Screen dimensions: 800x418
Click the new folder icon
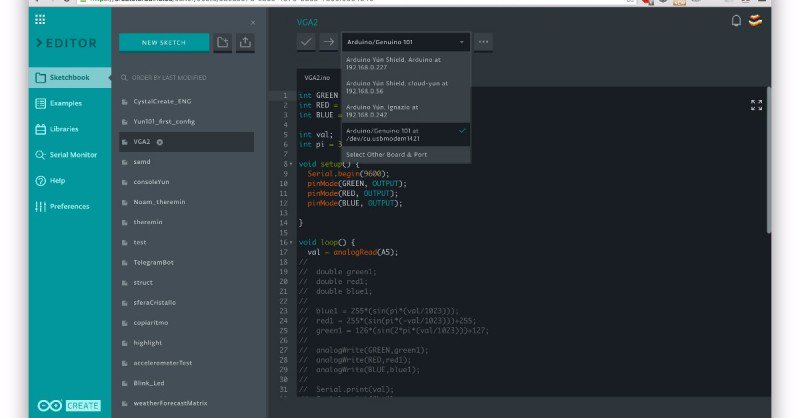tap(222, 42)
